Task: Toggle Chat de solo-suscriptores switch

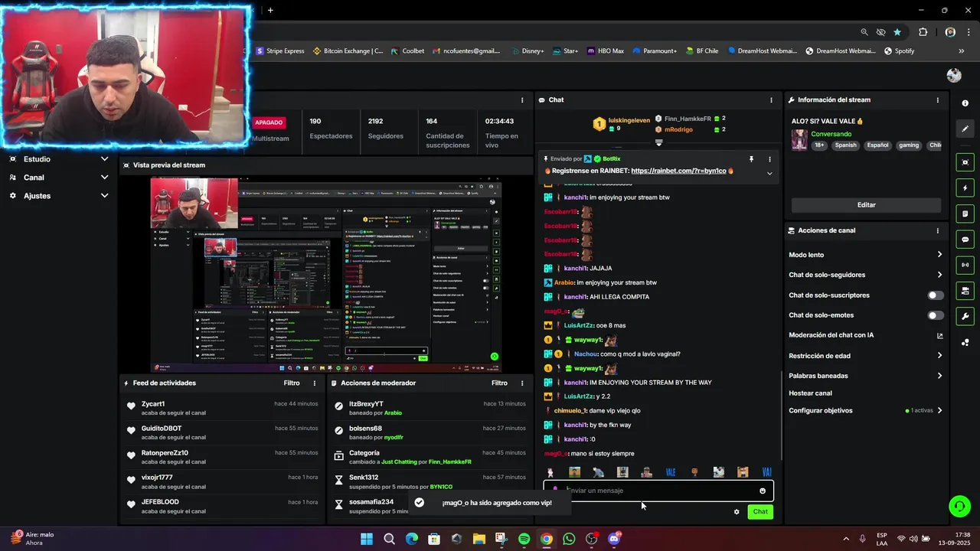Action: pos(935,295)
